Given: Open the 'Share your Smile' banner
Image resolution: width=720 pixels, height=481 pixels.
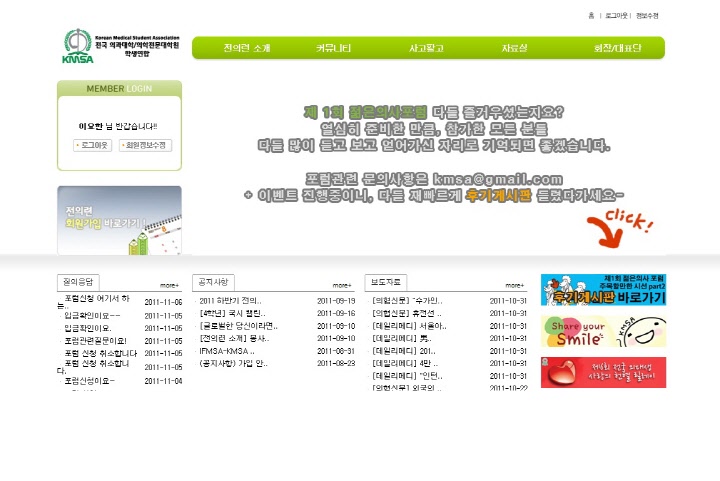Looking at the screenshot, I should [603, 331].
